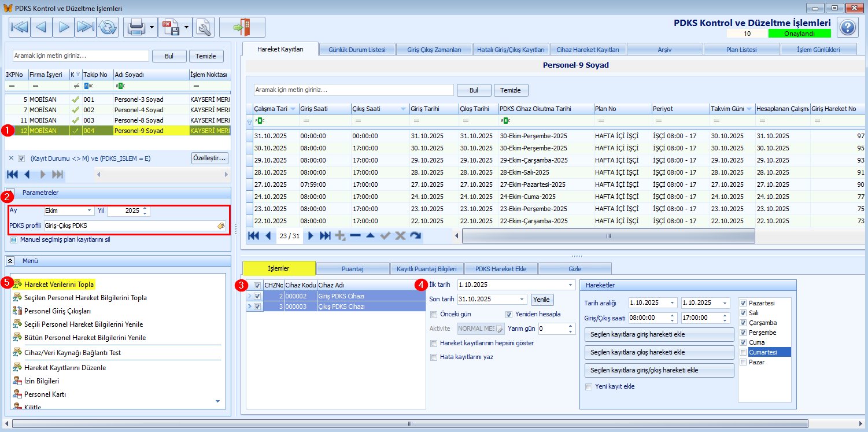Switch to the Günlük Durum Listesi tab
Screen dimensions: 868x432
point(357,50)
